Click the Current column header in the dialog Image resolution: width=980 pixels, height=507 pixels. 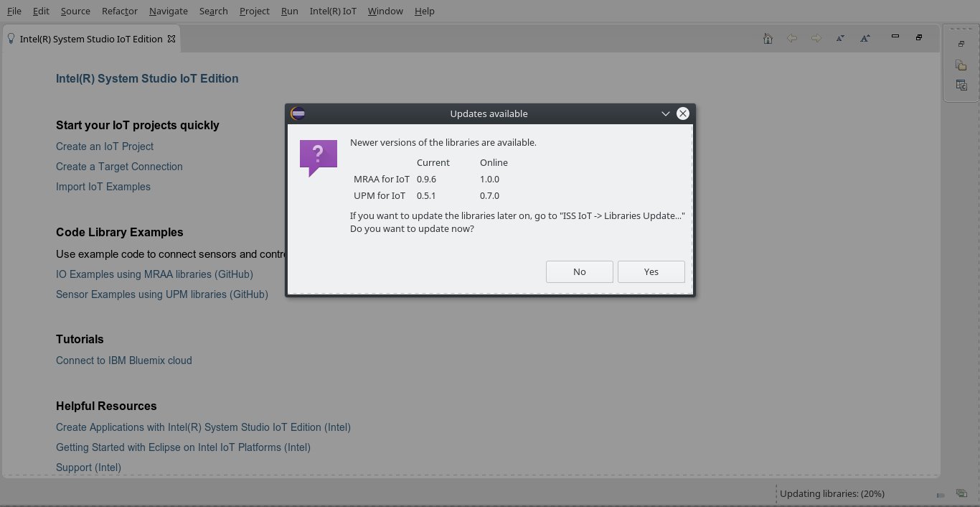[433, 162]
